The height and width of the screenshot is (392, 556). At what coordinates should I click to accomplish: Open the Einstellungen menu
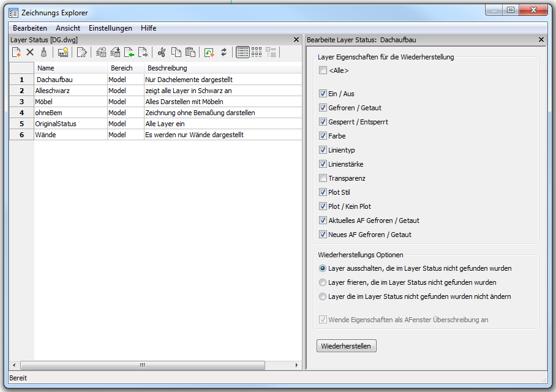(110, 28)
